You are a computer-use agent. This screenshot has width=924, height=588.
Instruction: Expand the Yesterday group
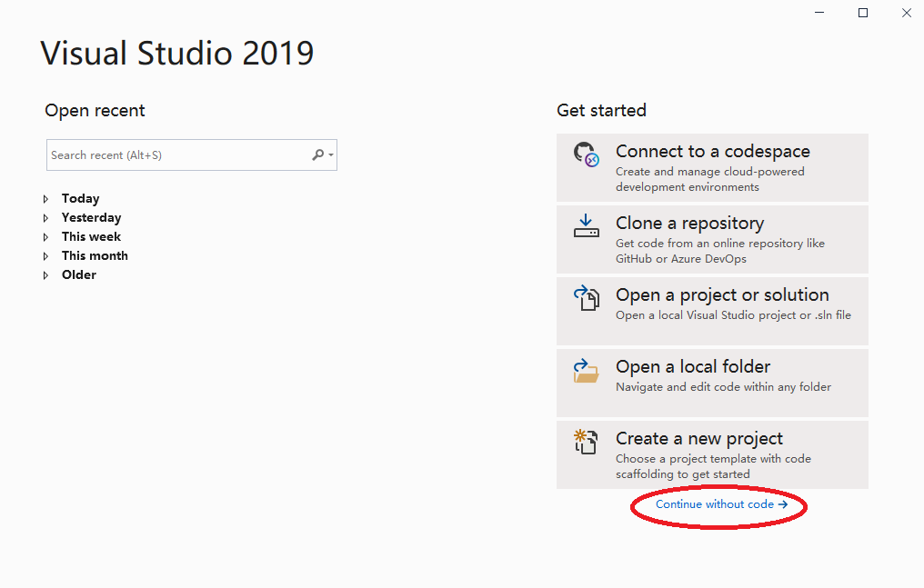coord(46,218)
